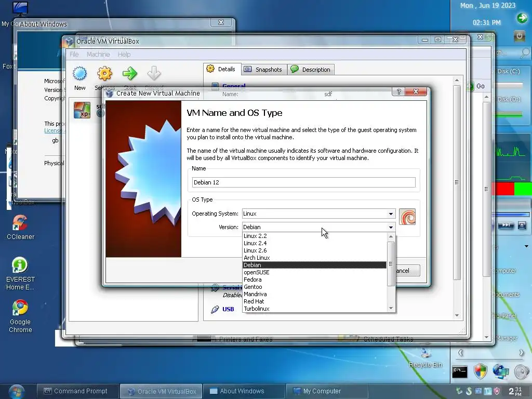The image size is (532, 399).
Task: Open the Recycle Bin icon
Action: coord(426,353)
